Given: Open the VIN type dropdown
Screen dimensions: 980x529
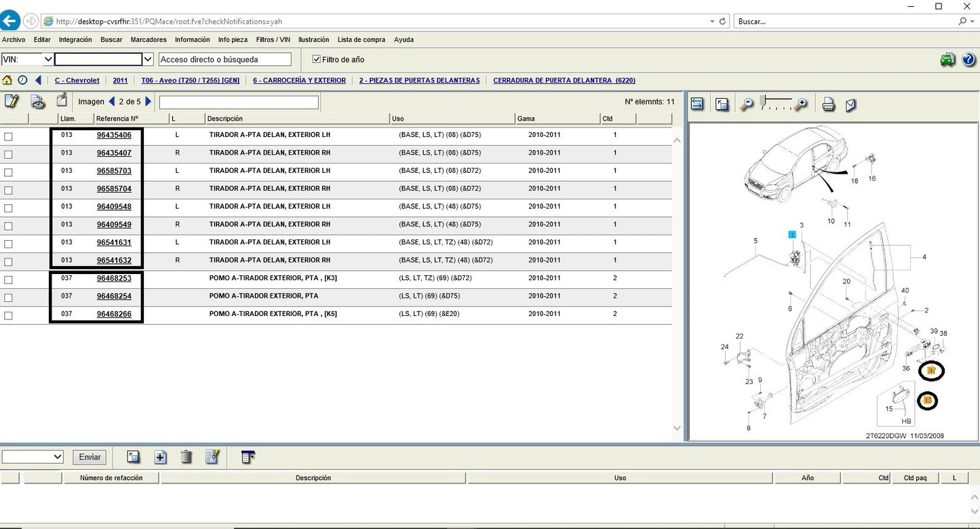Looking at the screenshot, I should point(48,60).
